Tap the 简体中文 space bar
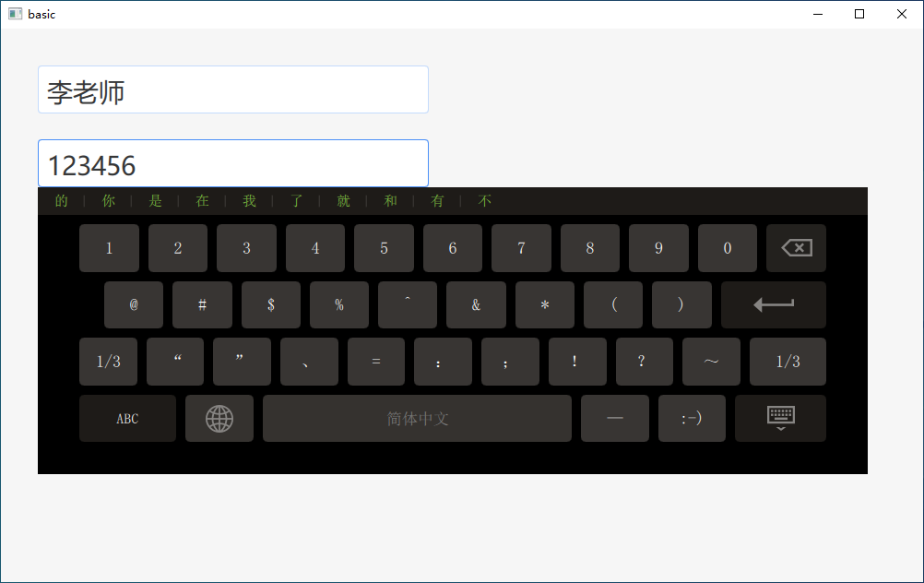The width and height of the screenshot is (924, 583). 417,419
